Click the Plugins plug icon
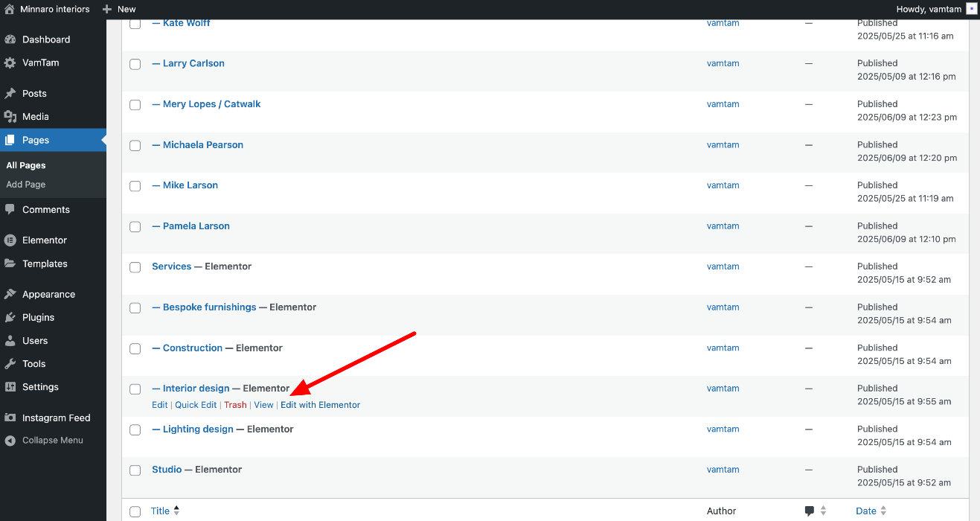 point(10,317)
